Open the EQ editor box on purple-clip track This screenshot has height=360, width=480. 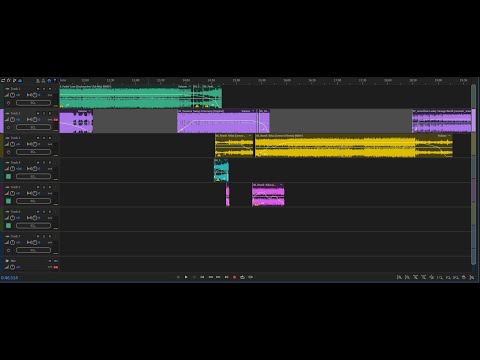[x=33, y=127]
